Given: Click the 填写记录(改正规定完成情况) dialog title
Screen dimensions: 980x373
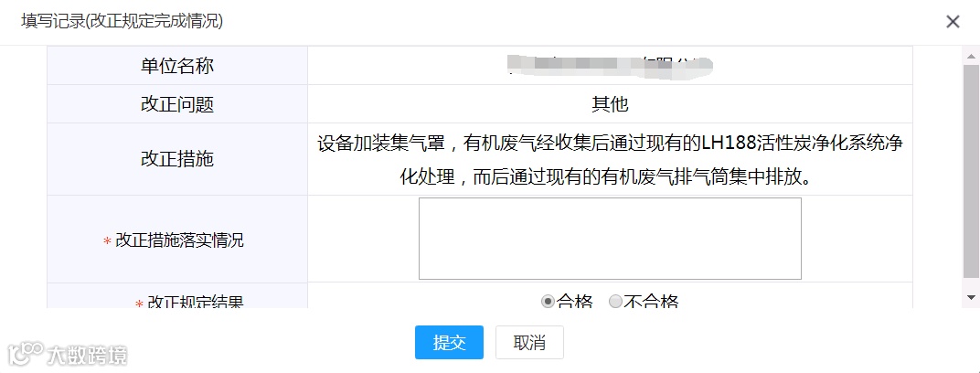Looking at the screenshot, I should tap(122, 22).
